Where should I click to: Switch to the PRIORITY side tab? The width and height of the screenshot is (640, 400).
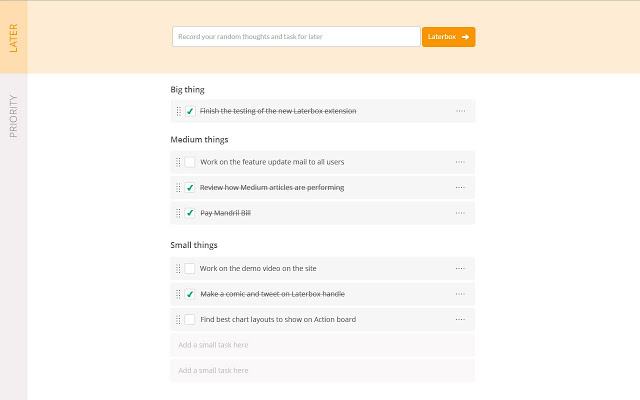[x=13, y=116]
